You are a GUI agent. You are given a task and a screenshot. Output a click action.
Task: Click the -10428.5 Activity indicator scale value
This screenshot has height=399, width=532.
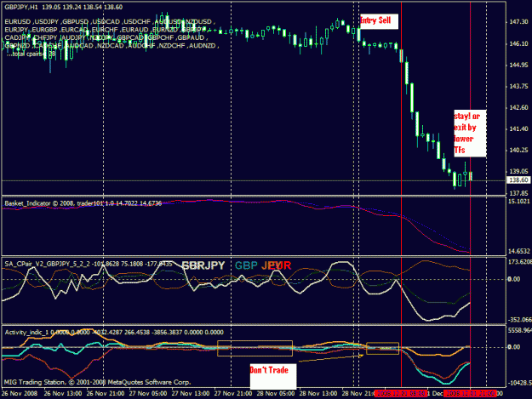[x=519, y=383]
